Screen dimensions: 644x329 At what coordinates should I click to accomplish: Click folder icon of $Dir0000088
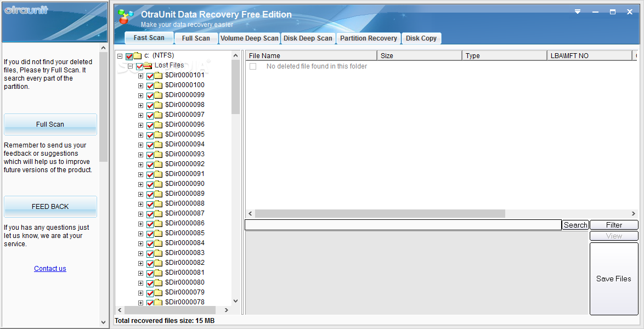pos(159,203)
